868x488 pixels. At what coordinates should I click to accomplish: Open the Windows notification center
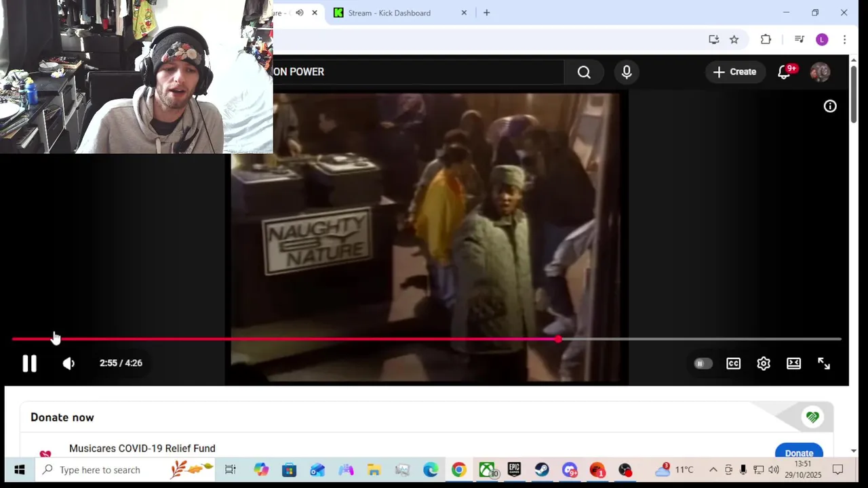pos(837,470)
